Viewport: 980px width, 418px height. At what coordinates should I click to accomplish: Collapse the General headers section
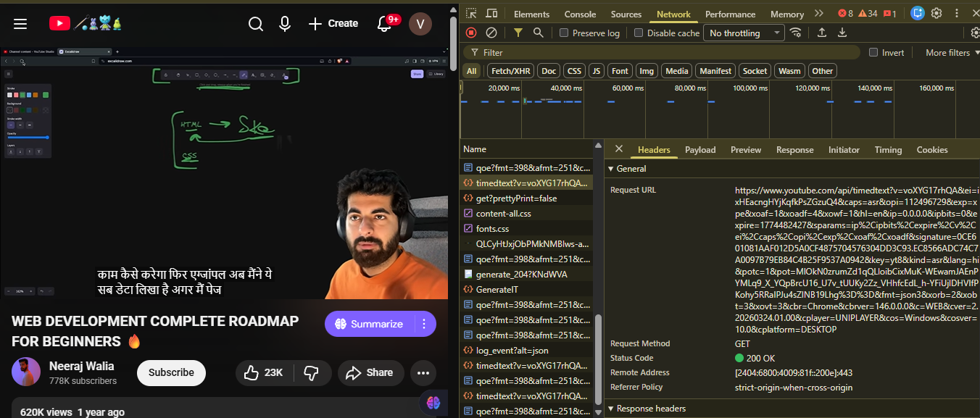[x=627, y=168]
